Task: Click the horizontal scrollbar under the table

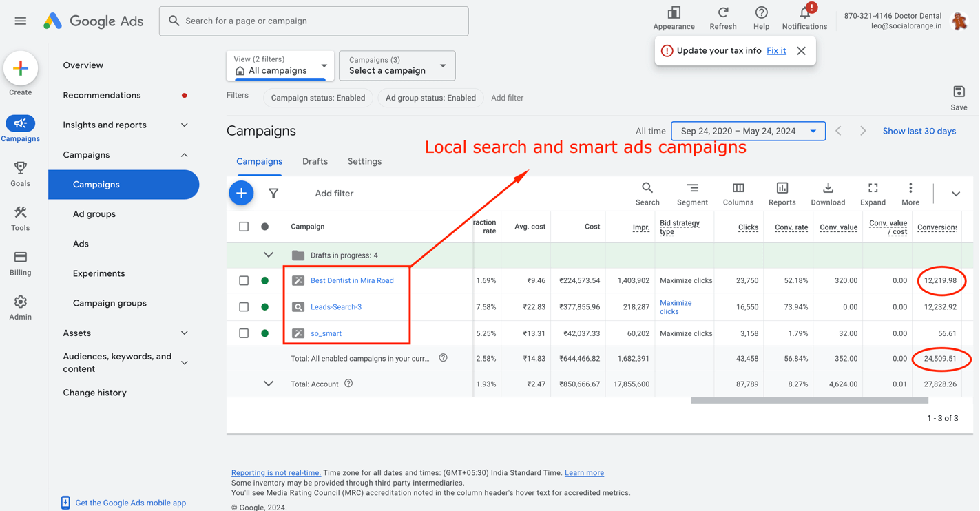Action: [809, 400]
